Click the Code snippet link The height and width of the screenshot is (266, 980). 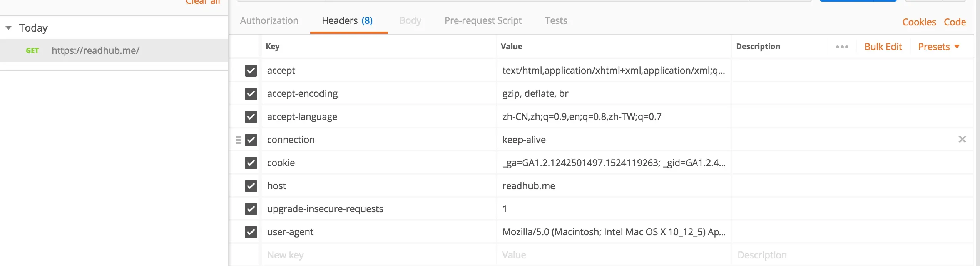955,22
